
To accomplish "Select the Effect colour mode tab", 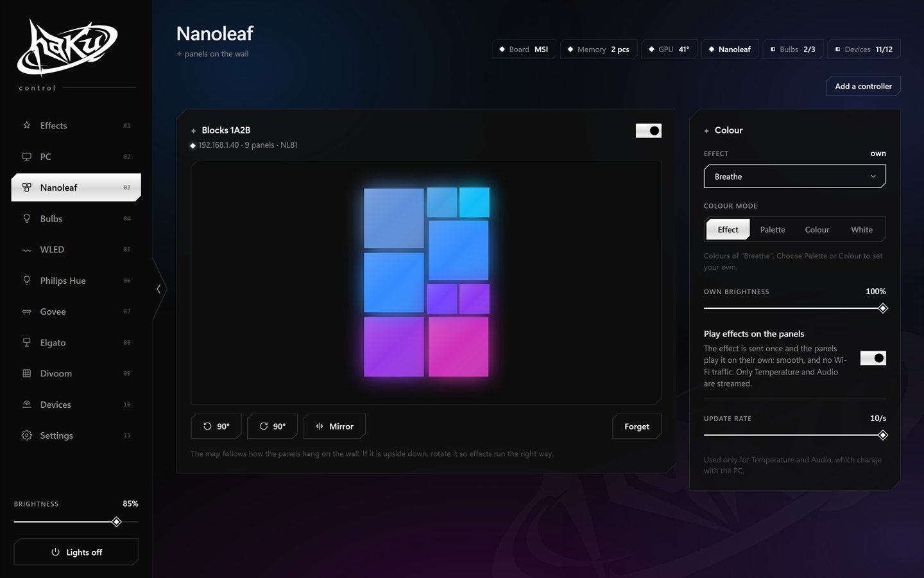I will (x=728, y=230).
